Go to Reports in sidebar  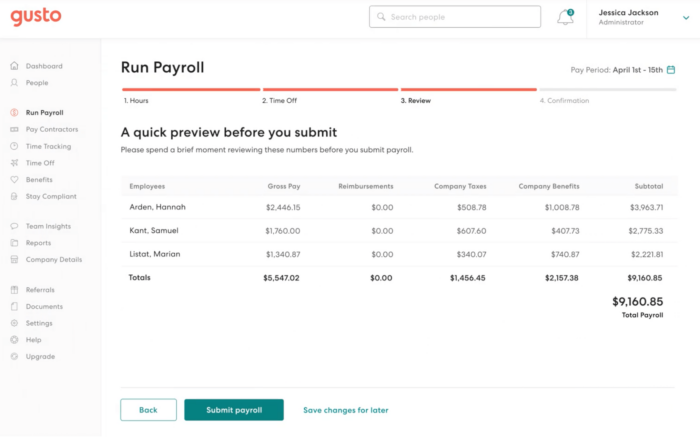pos(38,243)
